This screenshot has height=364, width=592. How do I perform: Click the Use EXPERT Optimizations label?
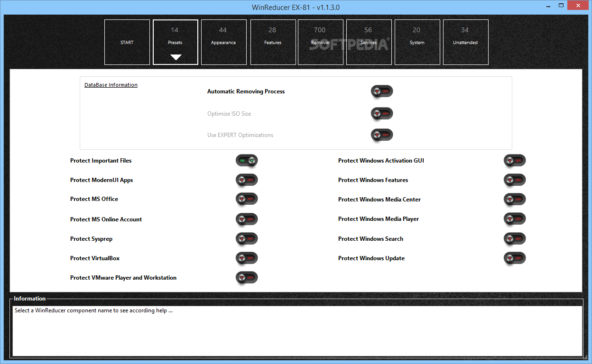coord(240,135)
